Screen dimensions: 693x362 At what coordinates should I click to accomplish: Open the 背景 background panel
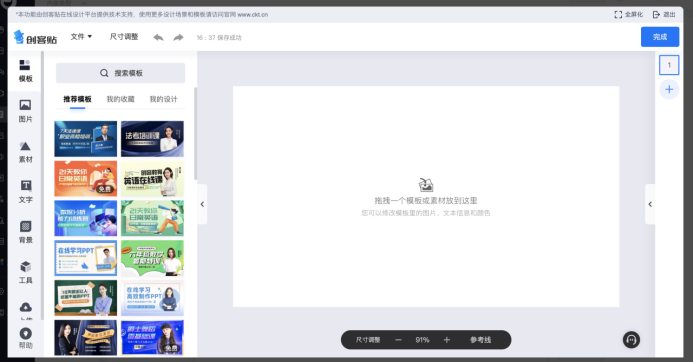click(x=25, y=232)
